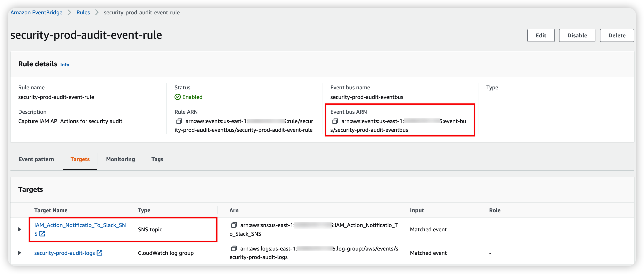The image size is (644, 274).
Task: Copy the CloudWatch log group ARN
Action: pyautogui.click(x=234, y=249)
